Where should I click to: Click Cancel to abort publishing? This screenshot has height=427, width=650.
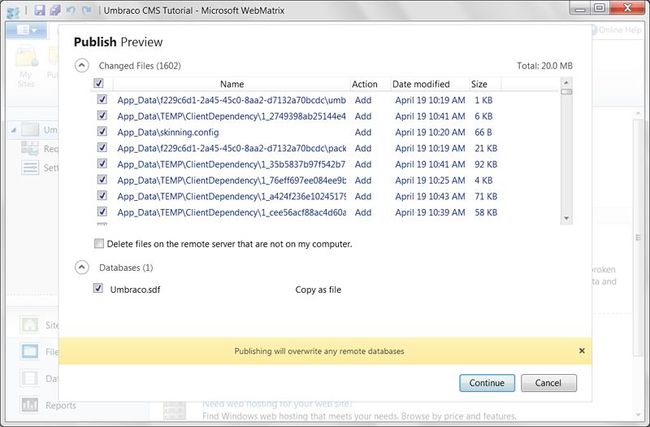point(548,383)
